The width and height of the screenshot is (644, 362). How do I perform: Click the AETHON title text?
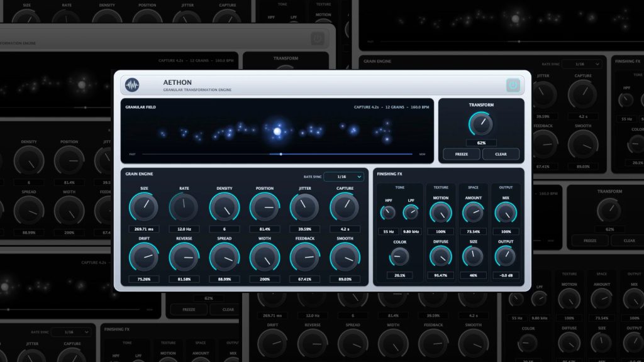point(177,82)
